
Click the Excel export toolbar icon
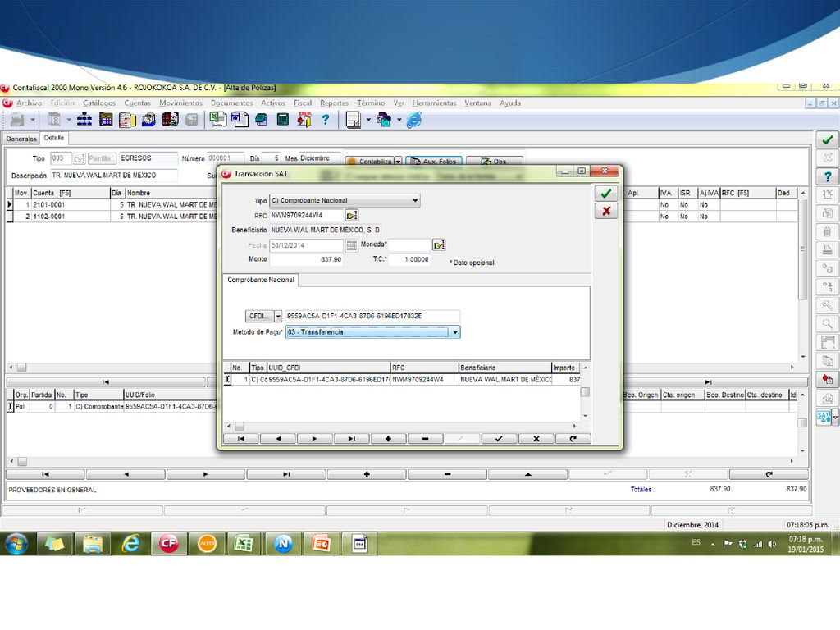click(x=217, y=120)
